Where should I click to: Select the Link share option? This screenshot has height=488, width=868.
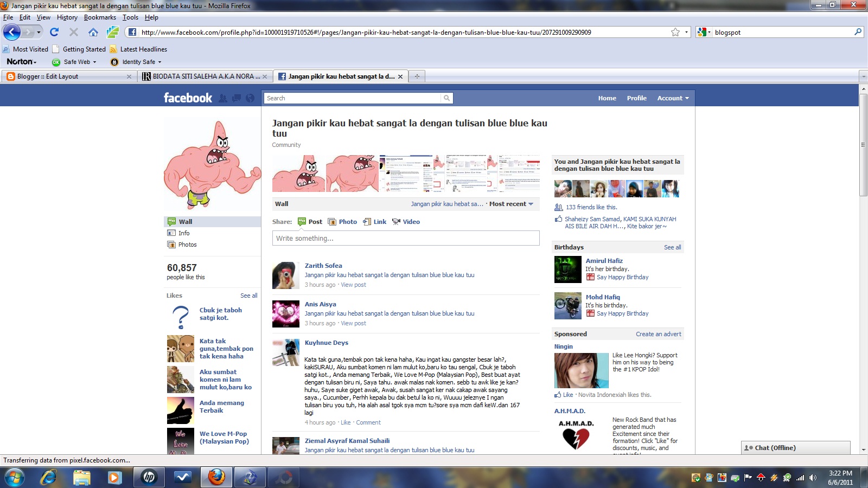click(x=375, y=222)
